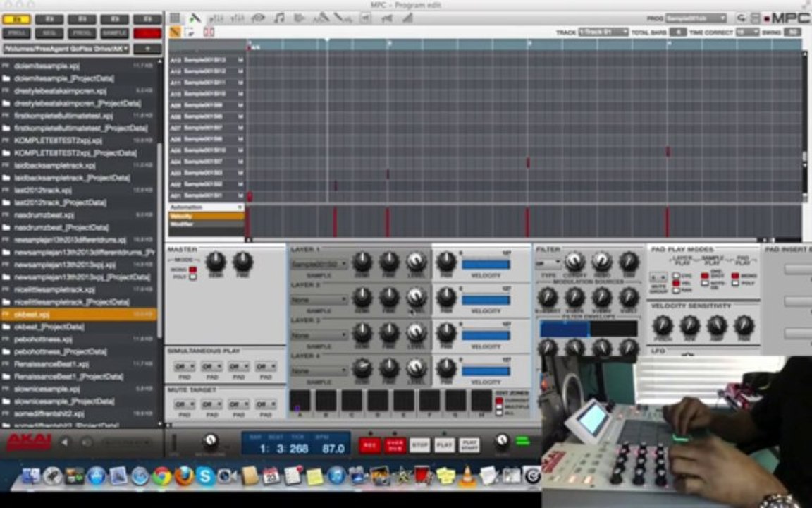Switch browser to PROG filter tab
Screen dimensions: 812x508
point(82,33)
